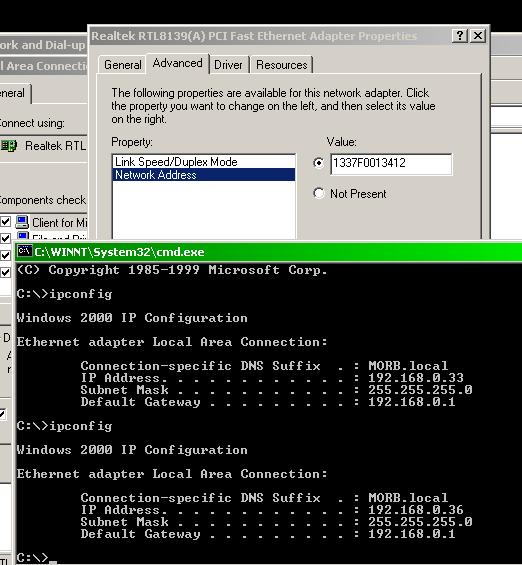This screenshot has height=565, width=522.
Task: Click the help question mark button
Action: click(460, 36)
